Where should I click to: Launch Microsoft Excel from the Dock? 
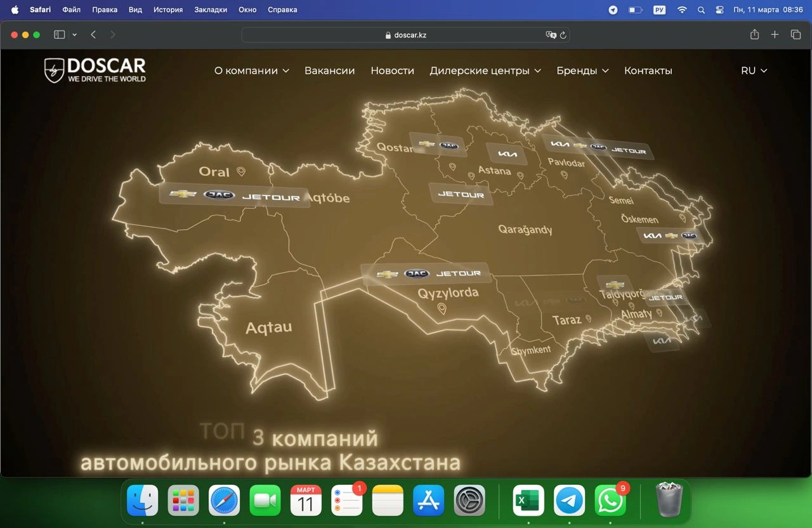click(528, 501)
